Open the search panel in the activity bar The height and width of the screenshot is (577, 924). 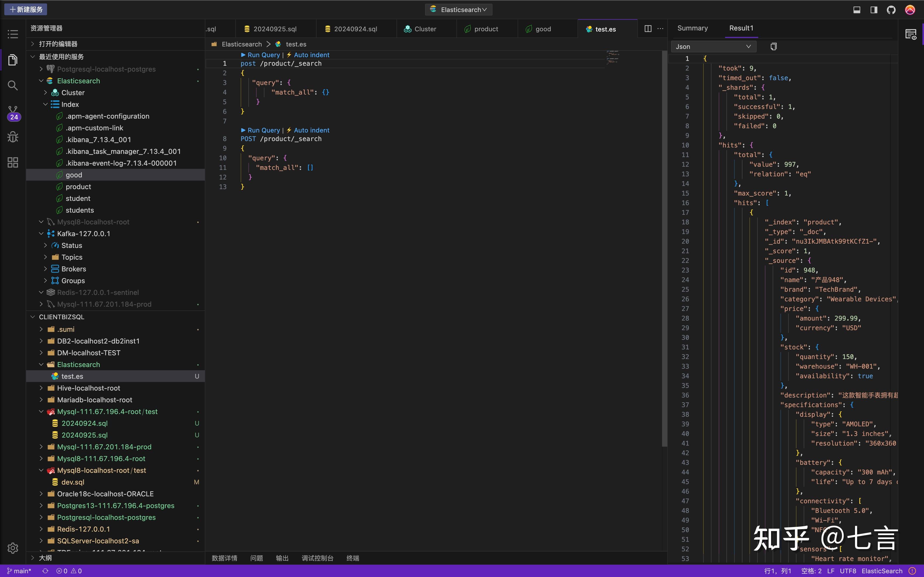pos(13,85)
